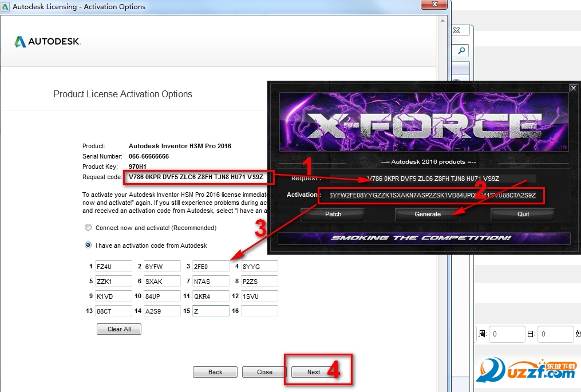The image size is (581, 392).
Task: Click Generate in the keygen window
Action: click(427, 214)
